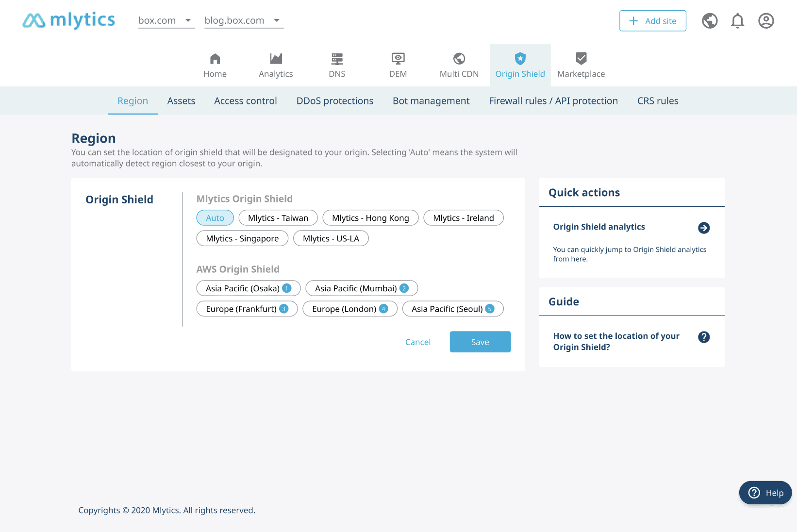Image resolution: width=797 pixels, height=532 pixels.
Task: Open the globe language icon
Action: pos(710,21)
